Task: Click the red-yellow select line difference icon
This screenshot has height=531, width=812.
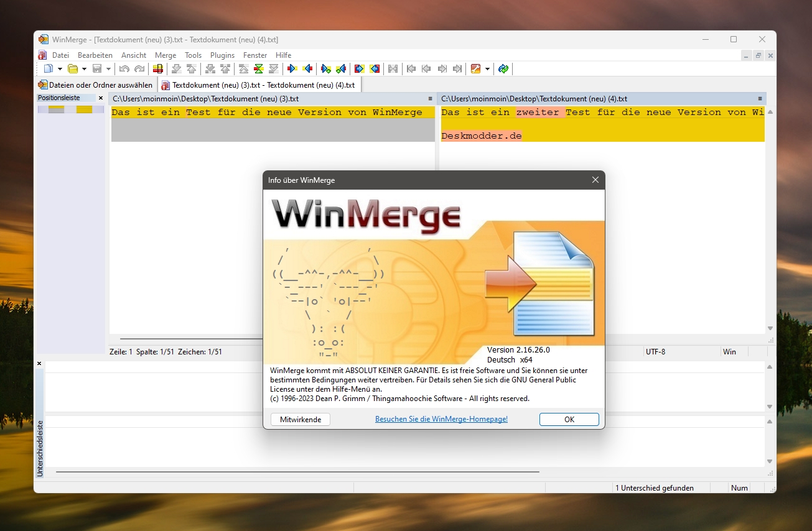Action: coord(158,69)
